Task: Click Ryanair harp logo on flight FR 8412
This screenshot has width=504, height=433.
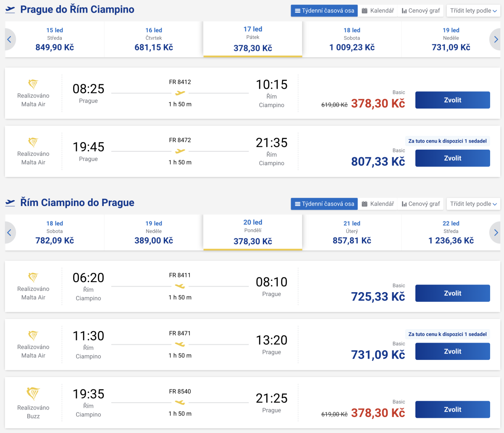Action: pos(33,84)
